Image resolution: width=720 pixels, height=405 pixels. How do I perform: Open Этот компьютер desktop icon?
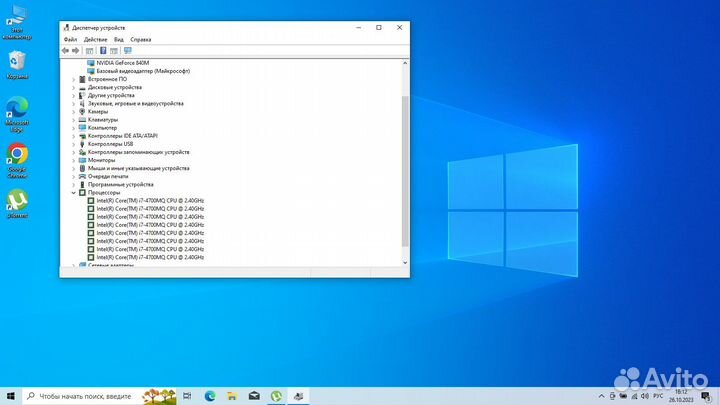[17, 22]
